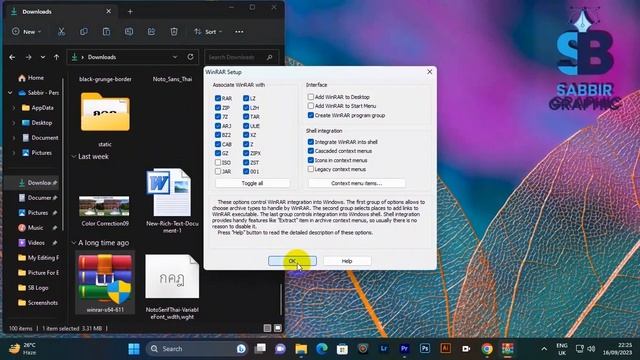Open Microsoft Store from taskbar
640x360 pixels.
tap(342, 349)
